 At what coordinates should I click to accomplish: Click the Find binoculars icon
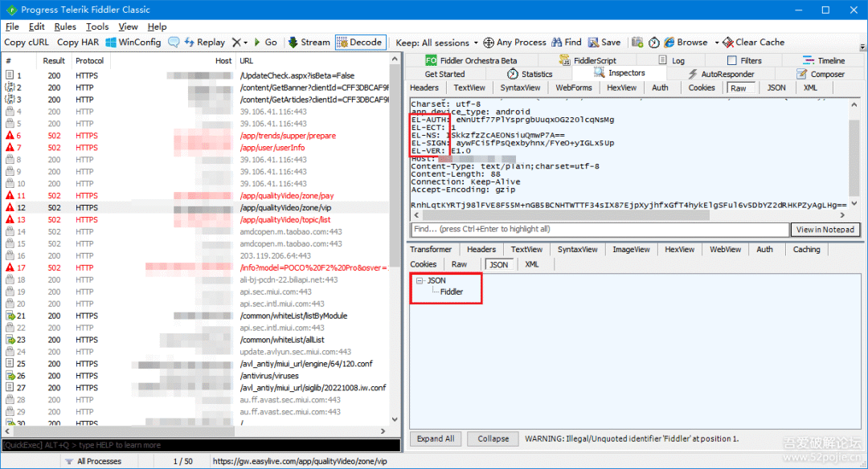coord(557,42)
